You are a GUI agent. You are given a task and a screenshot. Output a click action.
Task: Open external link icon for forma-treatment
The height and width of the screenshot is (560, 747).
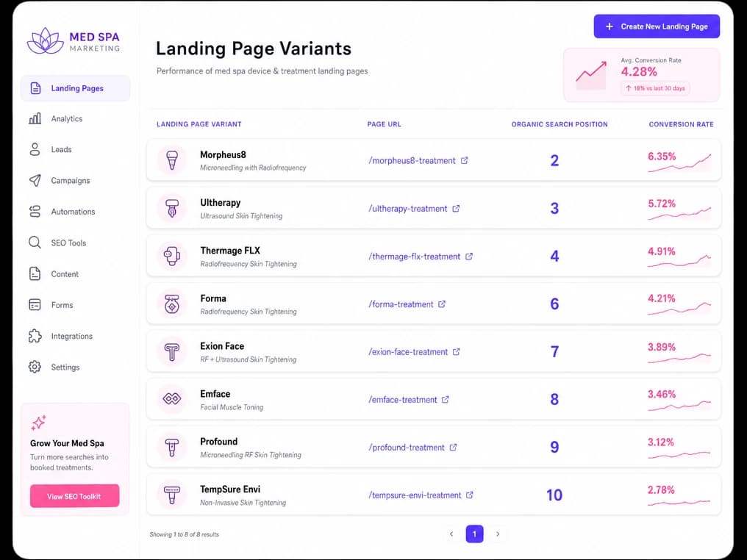tap(442, 304)
